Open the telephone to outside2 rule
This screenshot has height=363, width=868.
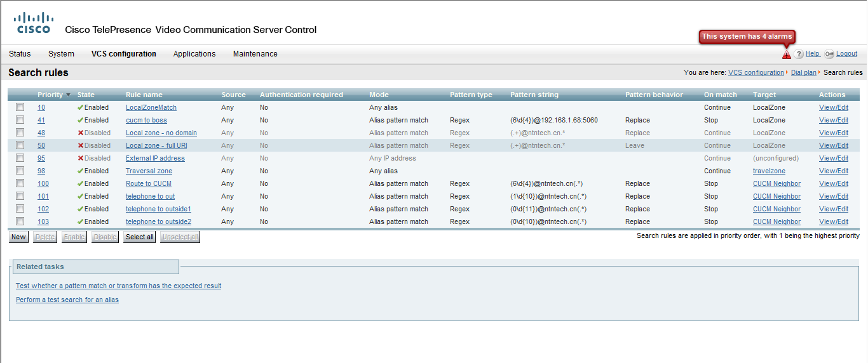[158, 221]
